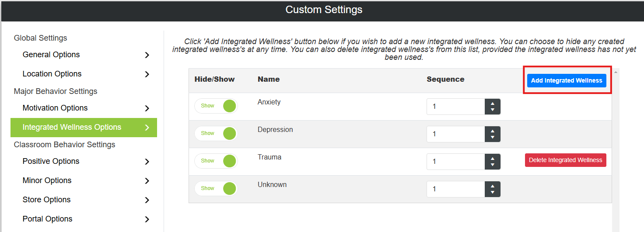Click the chevron arrow beside General Options
The image size is (644, 232).
[x=147, y=55]
